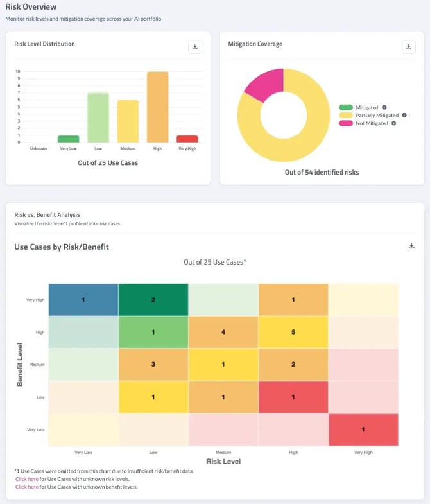
Task: Click the 'Out of 25 Use Cases' caption under bar chart
Action: point(108,163)
